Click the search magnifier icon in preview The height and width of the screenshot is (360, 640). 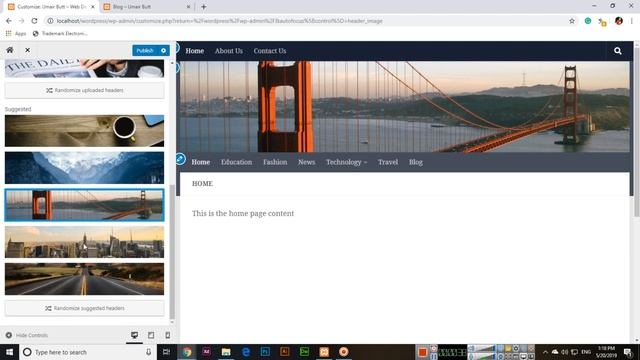(x=618, y=51)
